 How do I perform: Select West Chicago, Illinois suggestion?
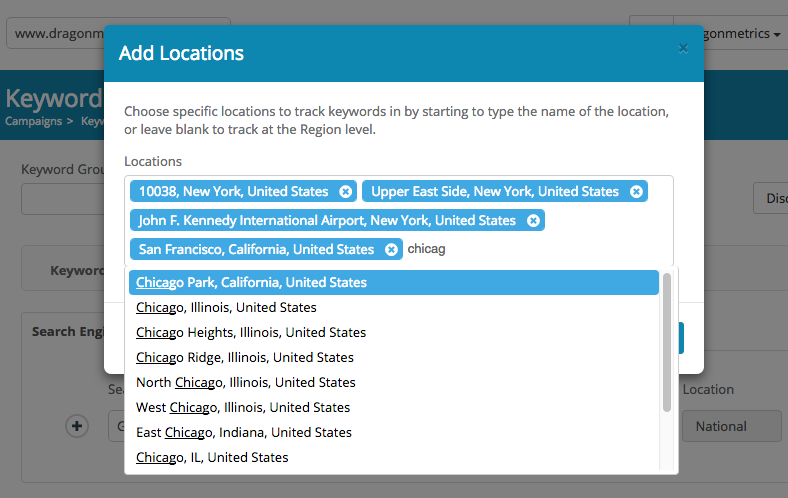coord(243,407)
